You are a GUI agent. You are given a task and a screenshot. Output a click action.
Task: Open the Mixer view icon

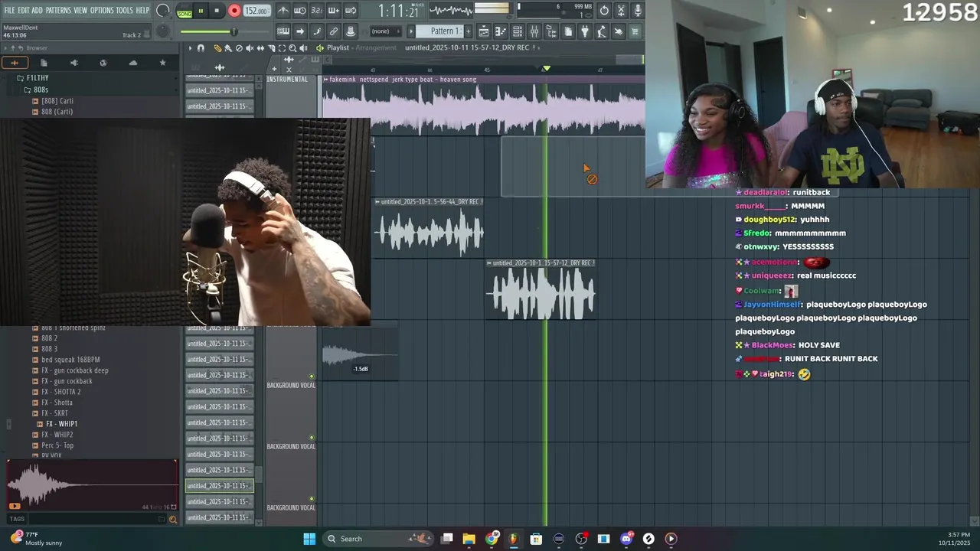534,31
